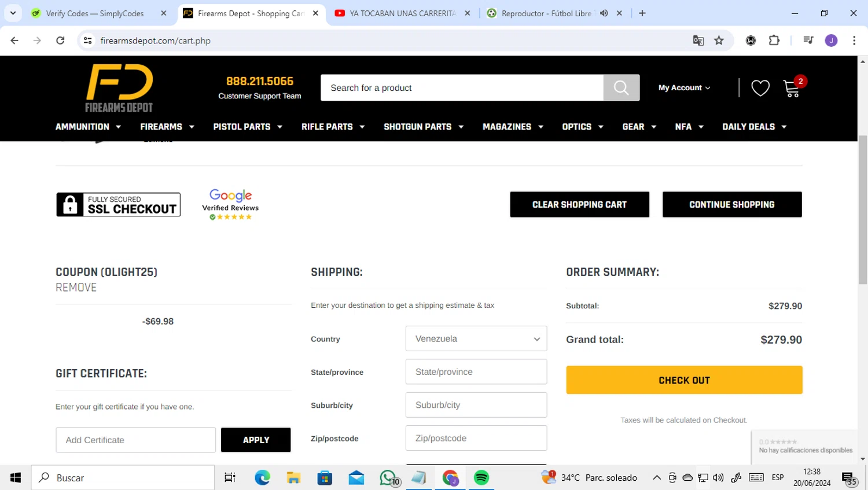Open the Country dropdown showing Venezuela
Screen dimensions: 868x490
pyautogui.click(x=476, y=339)
